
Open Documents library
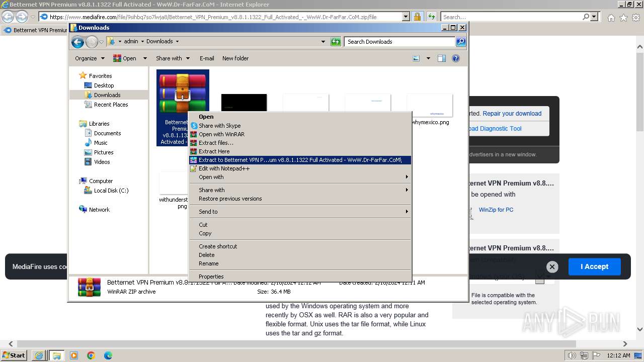click(107, 133)
